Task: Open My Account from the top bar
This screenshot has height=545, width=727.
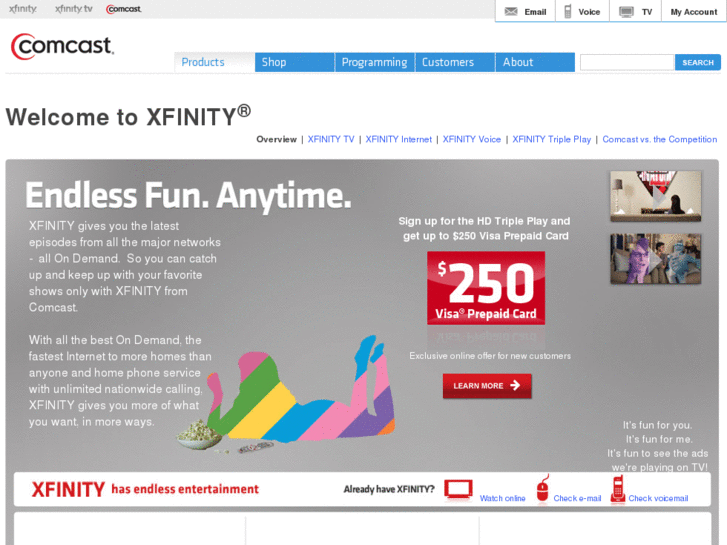Action: (694, 12)
